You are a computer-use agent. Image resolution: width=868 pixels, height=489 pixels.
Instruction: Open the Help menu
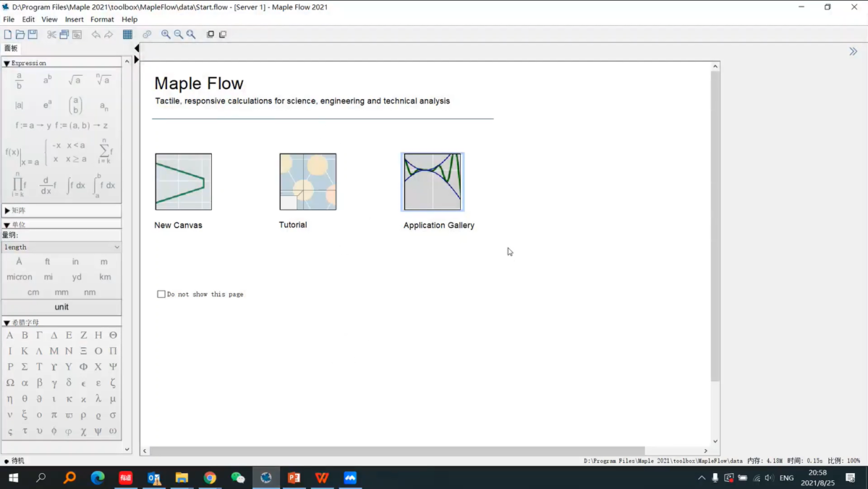(x=129, y=20)
